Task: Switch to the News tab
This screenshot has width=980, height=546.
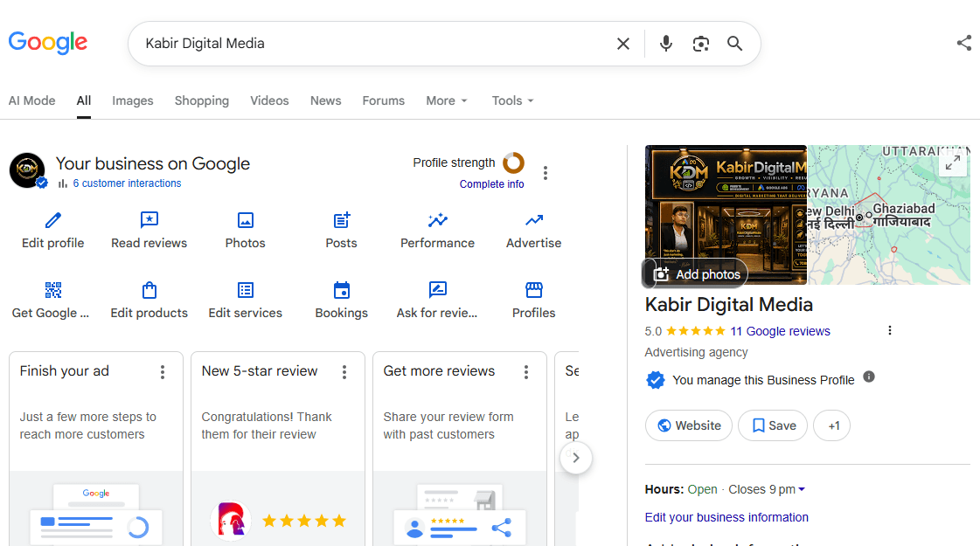Action: coord(325,100)
